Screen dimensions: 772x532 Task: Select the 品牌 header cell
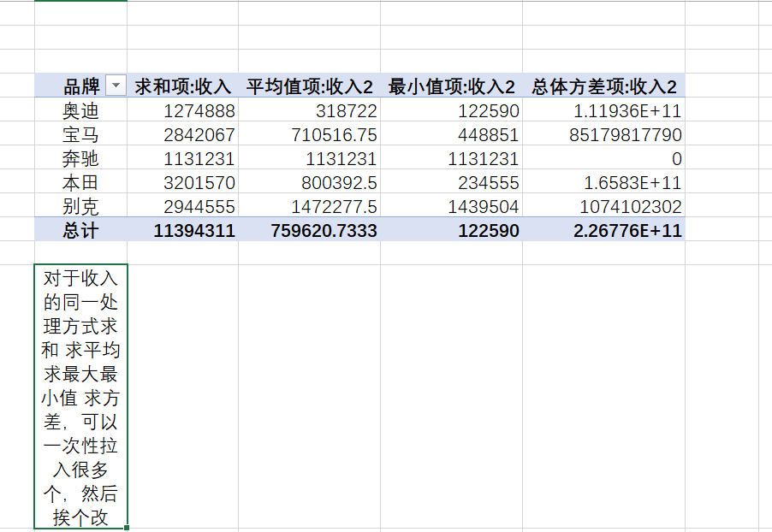[x=80, y=86]
